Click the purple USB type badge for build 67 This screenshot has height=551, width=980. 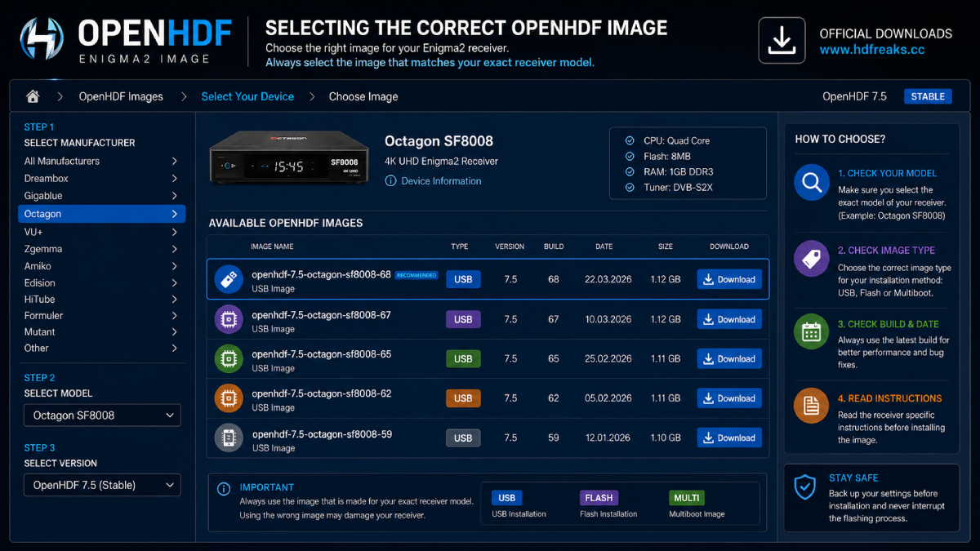[463, 319]
